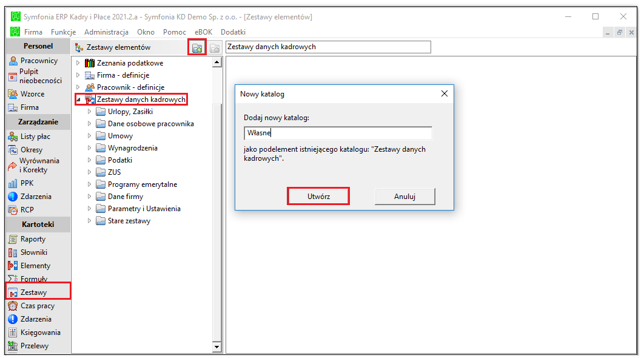Viewport: 644px width, 358px height.
Task: Restore the inner Zestawy elementów child window
Action: [620, 33]
